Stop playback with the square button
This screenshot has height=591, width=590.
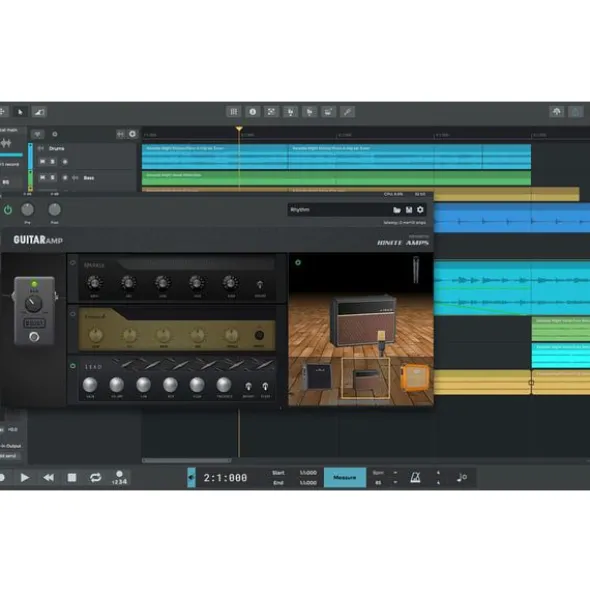72,478
